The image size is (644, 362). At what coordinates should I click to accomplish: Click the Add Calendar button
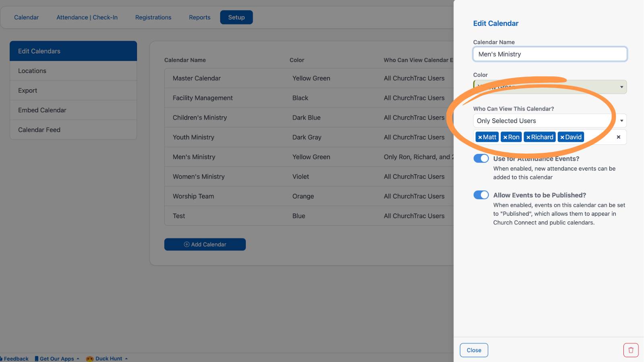pyautogui.click(x=205, y=245)
